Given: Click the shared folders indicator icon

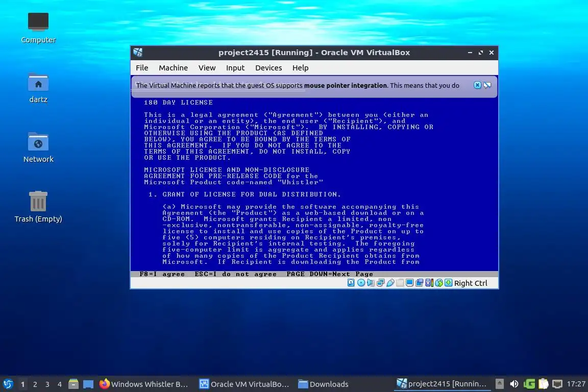Looking at the screenshot, I should [400, 283].
